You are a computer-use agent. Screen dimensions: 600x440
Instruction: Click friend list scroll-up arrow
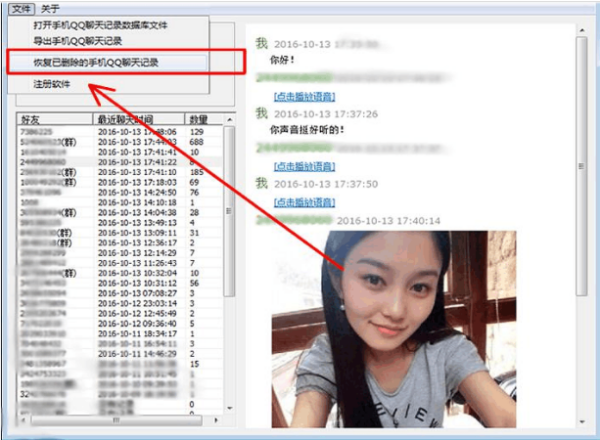(229, 120)
